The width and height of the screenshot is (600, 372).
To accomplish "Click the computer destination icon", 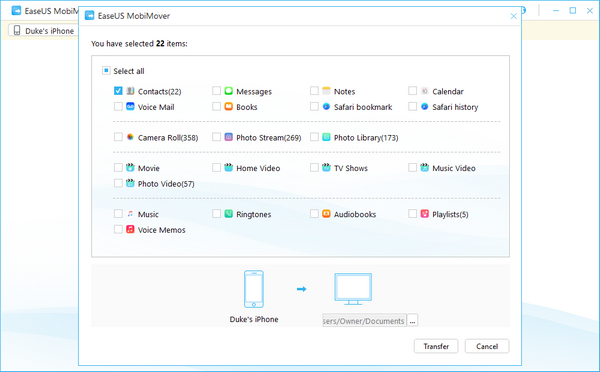I will click(x=353, y=289).
